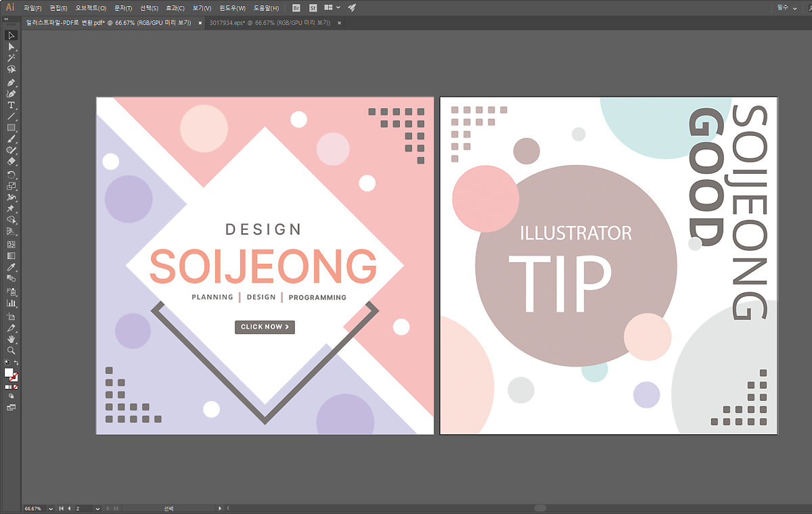This screenshot has height=514, width=812.
Task: Open the zoom level dropdown at 66.67%
Action: point(51,508)
